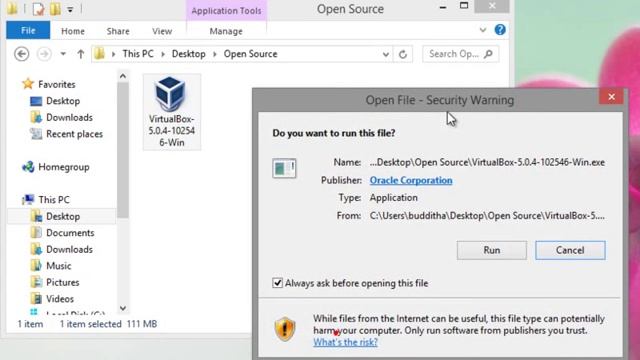
Task: Click navigation pane scroll up arrow
Action: pos(123,76)
